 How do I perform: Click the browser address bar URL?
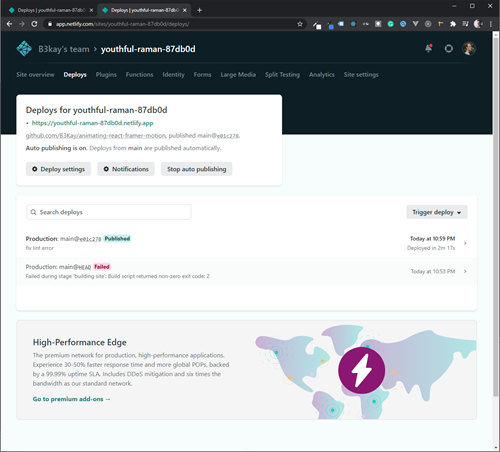pos(123,24)
